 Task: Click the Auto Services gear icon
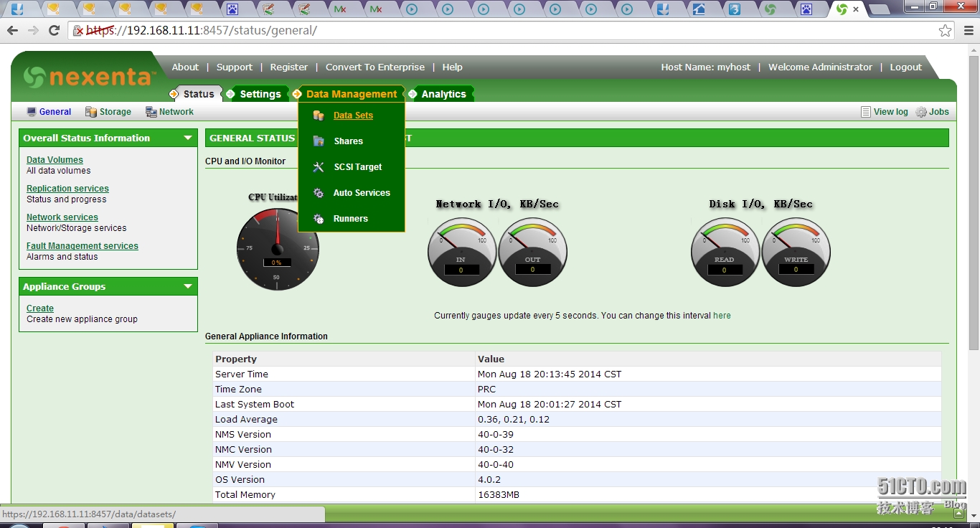pos(319,193)
